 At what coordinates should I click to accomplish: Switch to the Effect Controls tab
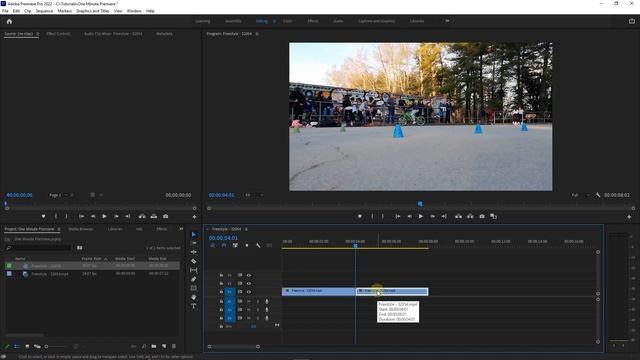tap(58, 34)
